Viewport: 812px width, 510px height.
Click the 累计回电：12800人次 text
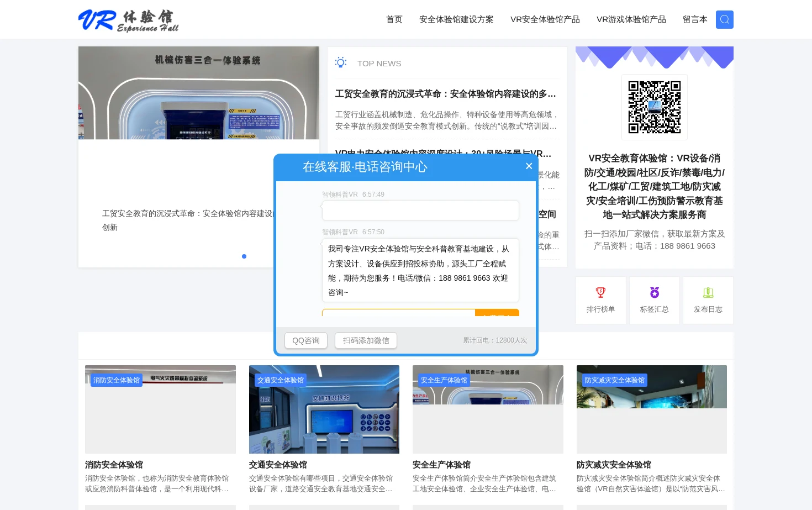(495, 340)
